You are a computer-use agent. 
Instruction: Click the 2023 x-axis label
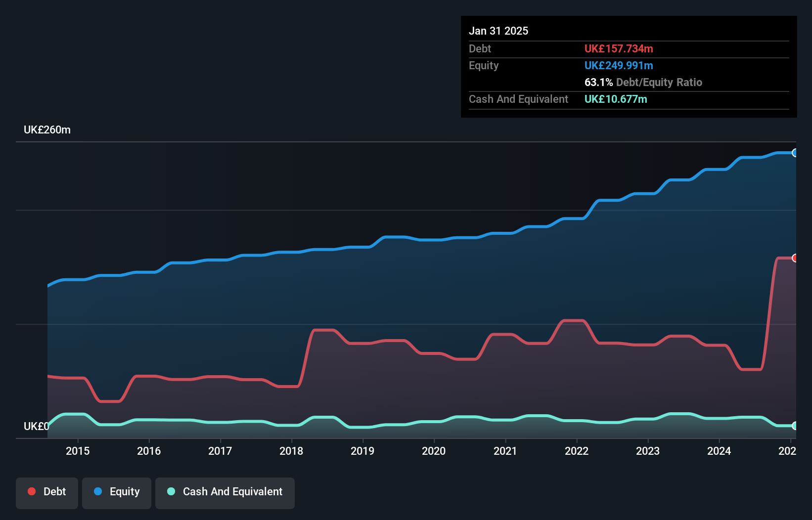point(648,451)
